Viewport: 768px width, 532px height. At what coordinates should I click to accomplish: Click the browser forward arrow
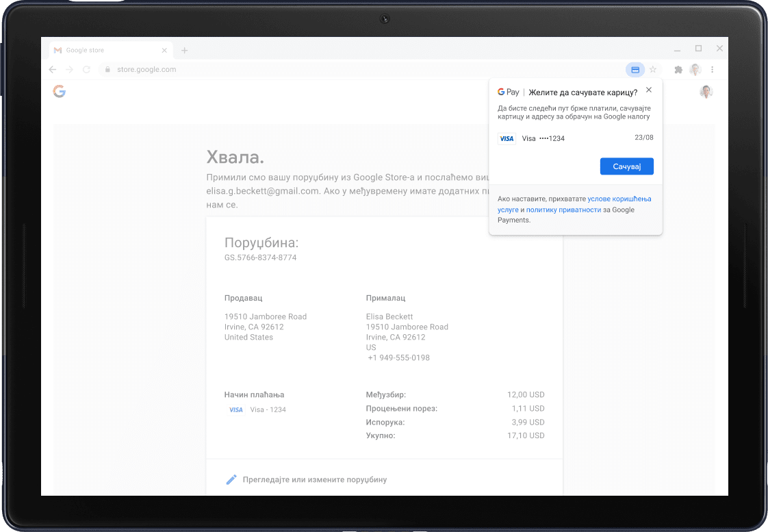pos(70,70)
